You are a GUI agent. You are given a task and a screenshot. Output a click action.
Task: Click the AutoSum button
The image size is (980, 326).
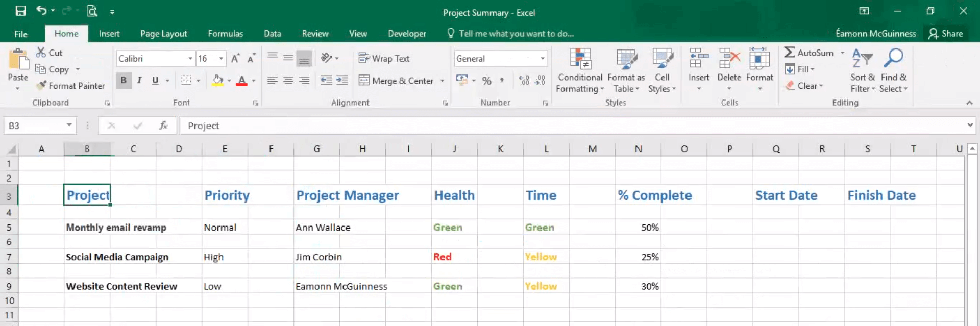(810, 53)
